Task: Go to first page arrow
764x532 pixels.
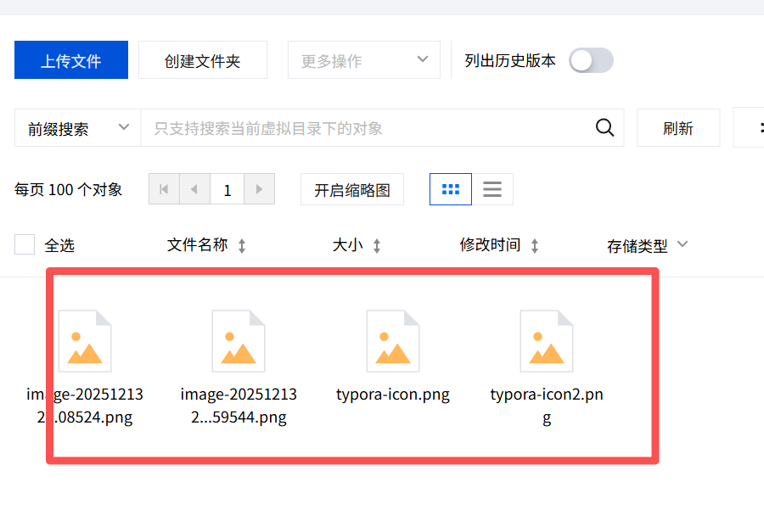Action: pos(164,189)
